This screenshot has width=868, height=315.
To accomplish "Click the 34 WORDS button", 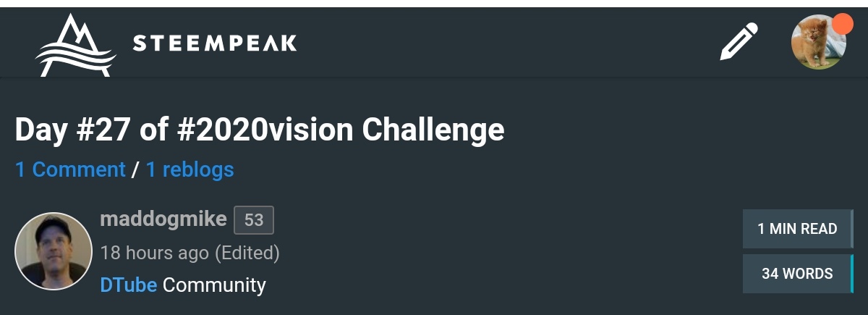I will pos(797,274).
